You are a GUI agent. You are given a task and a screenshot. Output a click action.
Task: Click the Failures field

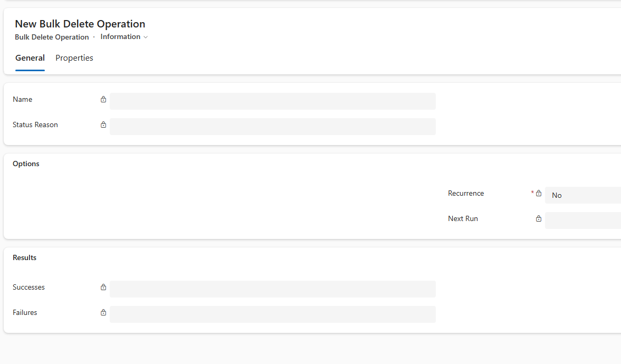(272, 314)
